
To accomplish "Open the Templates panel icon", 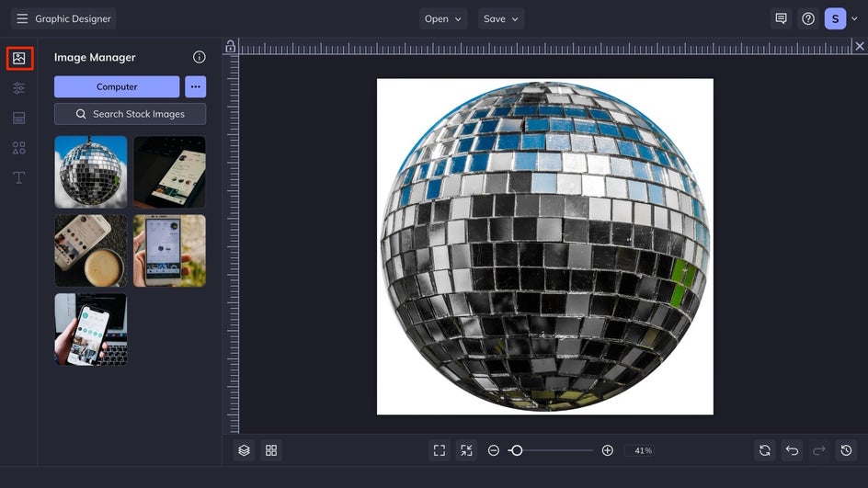I will pos(19,118).
